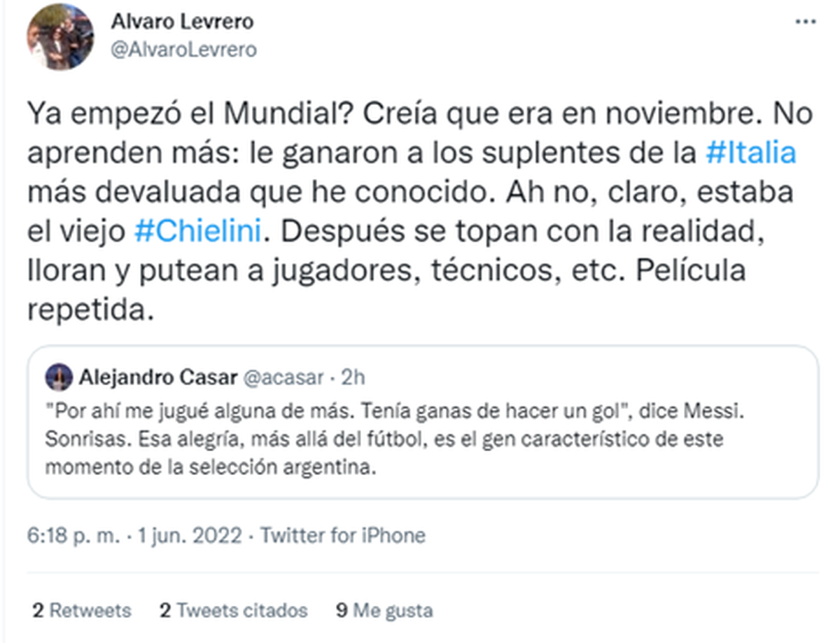The image size is (840, 643).
Task: Open the tweet's more options menu
Action: 806,22
